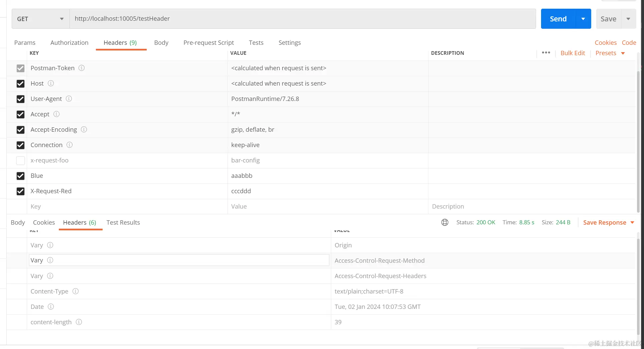Click the request URL input field

[302, 19]
